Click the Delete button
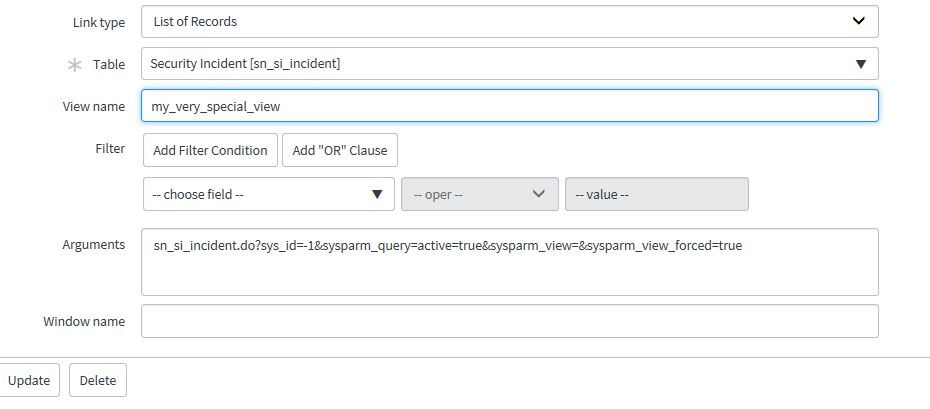 click(x=98, y=380)
